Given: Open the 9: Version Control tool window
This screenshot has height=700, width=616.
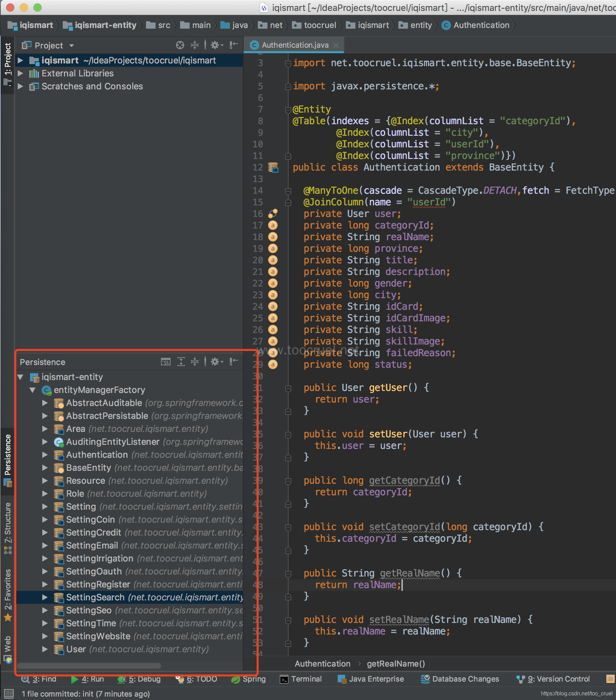Looking at the screenshot, I should tap(553, 679).
